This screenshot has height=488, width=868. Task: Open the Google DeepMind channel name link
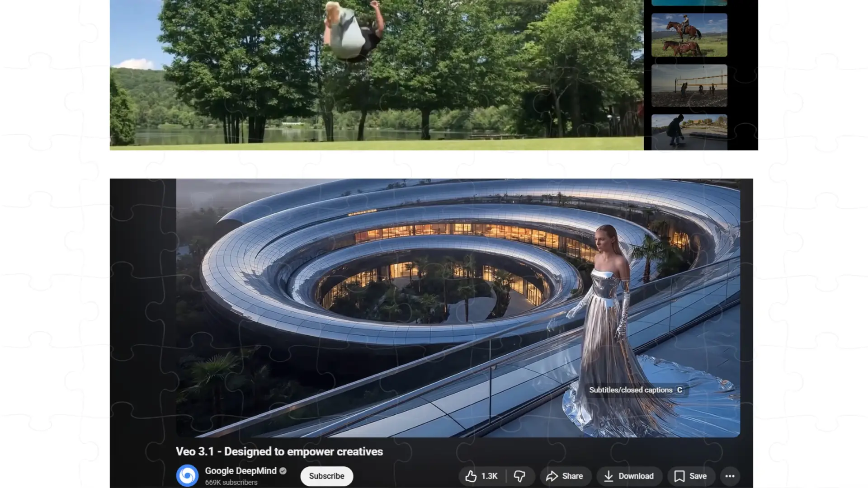click(x=241, y=470)
